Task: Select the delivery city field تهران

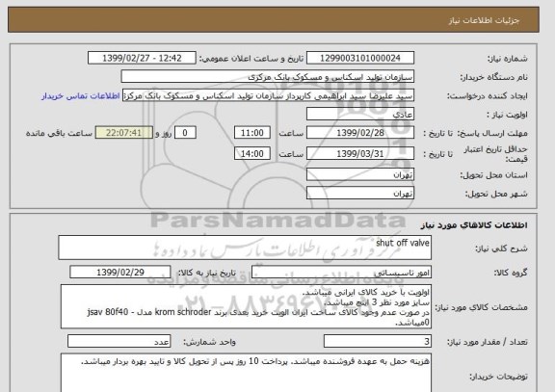Action: click(x=360, y=194)
